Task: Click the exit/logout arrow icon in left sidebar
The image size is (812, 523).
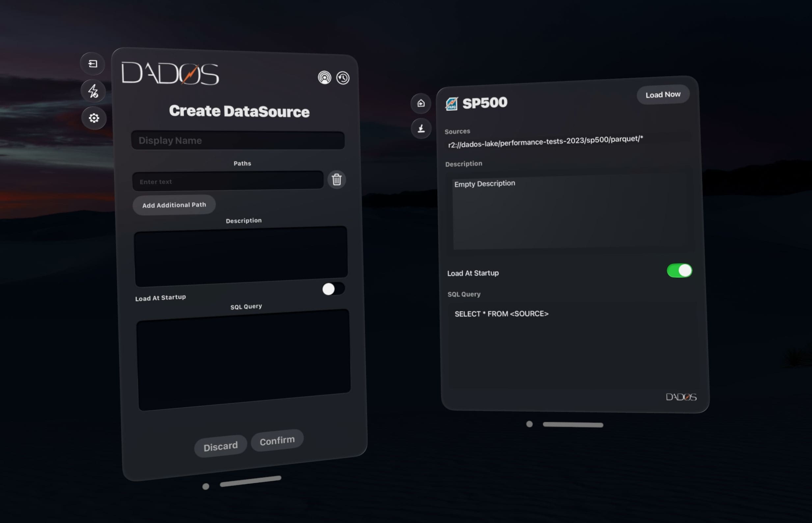Action: pos(92,64)
